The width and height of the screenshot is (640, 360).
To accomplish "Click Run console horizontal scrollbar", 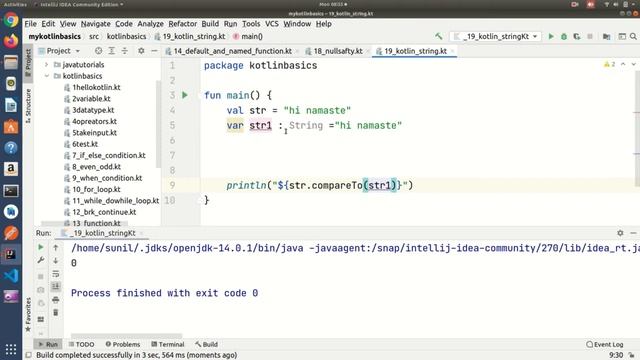I will click(127, 336).
